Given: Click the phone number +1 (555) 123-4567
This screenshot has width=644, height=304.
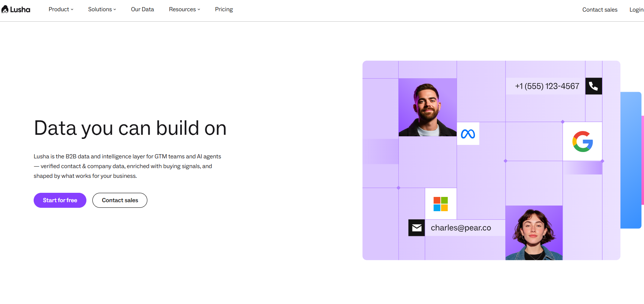Looking at the screenshot, I should [547, 86].
